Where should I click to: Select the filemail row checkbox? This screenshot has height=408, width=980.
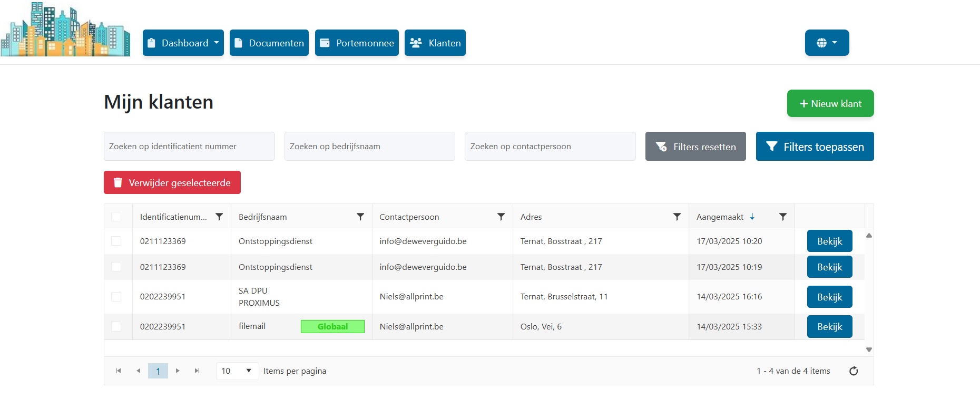pyautogui.click(x=116, y=327)
